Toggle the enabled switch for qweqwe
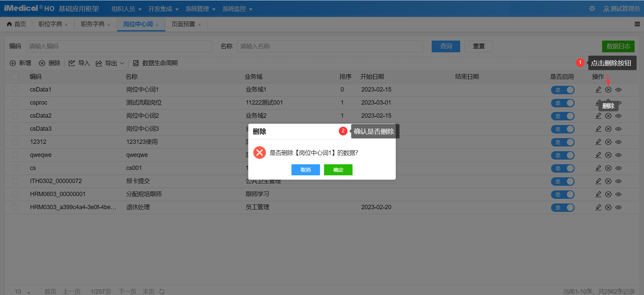644x295 pixels. click(562, 155)
